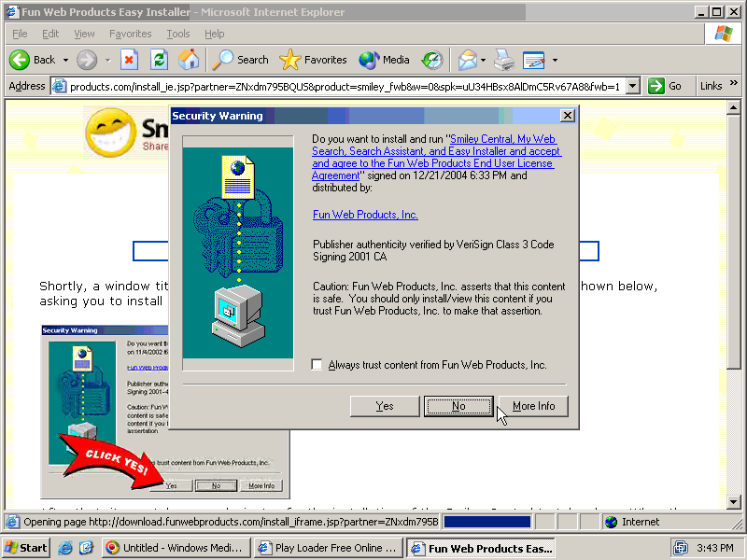Open the Fun Web Products, Inc. link
747x560 pixels.
pyautogui.click(x=365, y=215)
